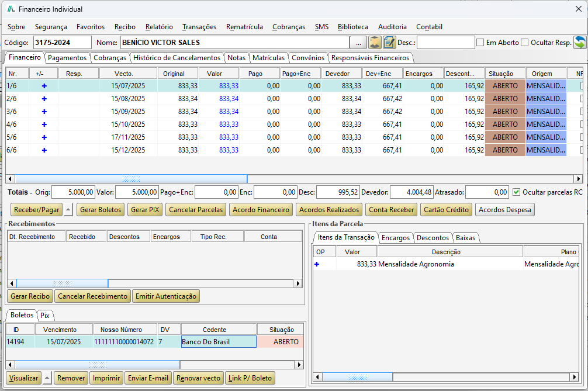Switch to the Encargos tab in Itens da Parcela
Screen dimensions: 588x391
coord(396,238)
